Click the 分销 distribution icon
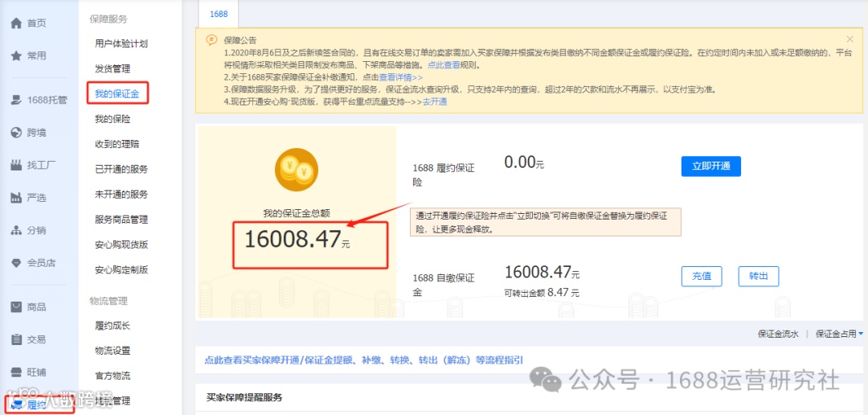 tap(16, 230)
